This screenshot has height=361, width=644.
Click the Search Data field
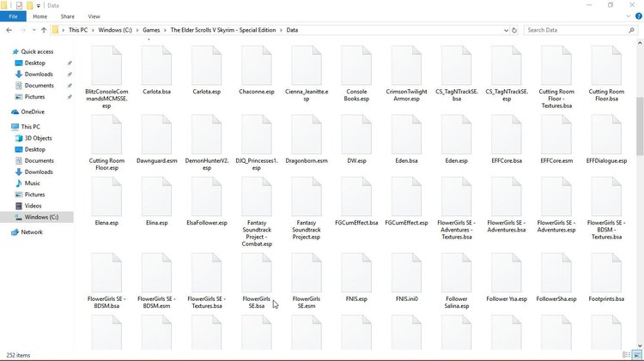point(575,30)
